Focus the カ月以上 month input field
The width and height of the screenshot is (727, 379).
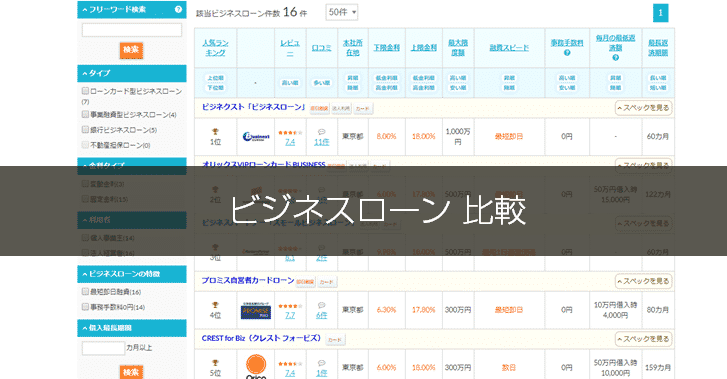103,348
